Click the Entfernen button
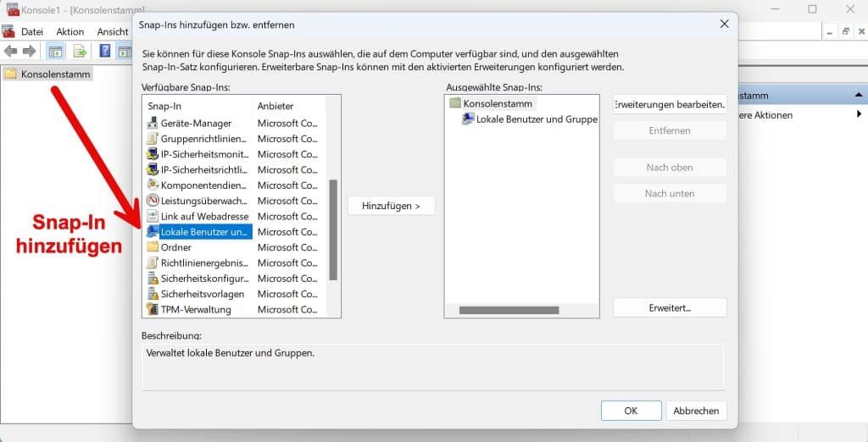868x442 pixels. click(x=670, y=130)
